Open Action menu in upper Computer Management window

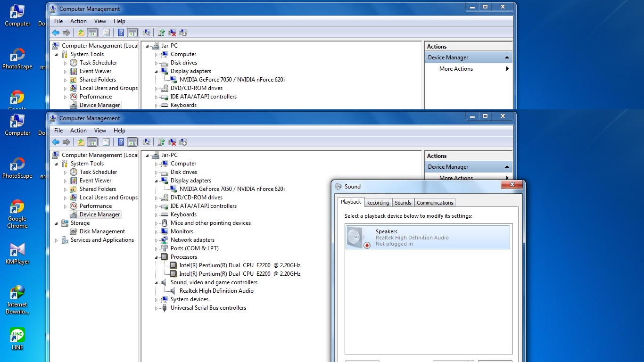(78, 21)
